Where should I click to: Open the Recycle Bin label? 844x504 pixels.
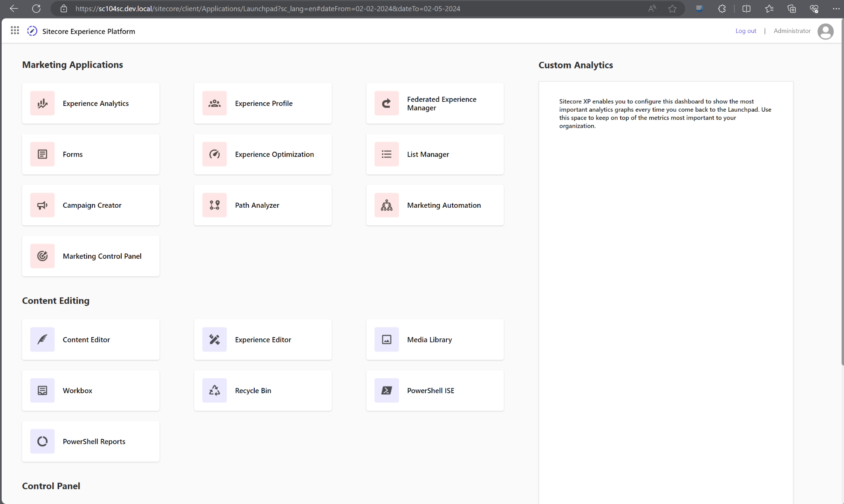pyautogui.click(x=253, y=391)
